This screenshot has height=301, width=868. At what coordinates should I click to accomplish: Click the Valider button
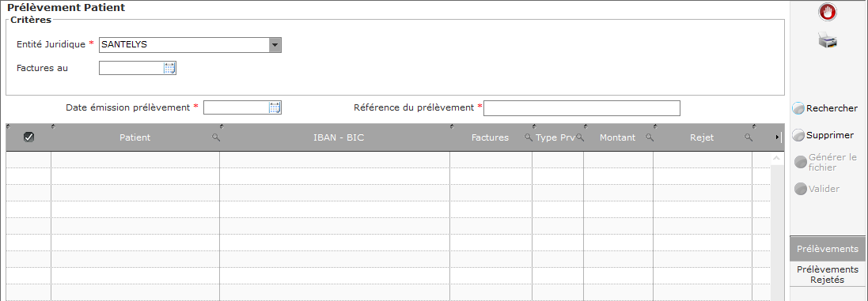point(817,189)
